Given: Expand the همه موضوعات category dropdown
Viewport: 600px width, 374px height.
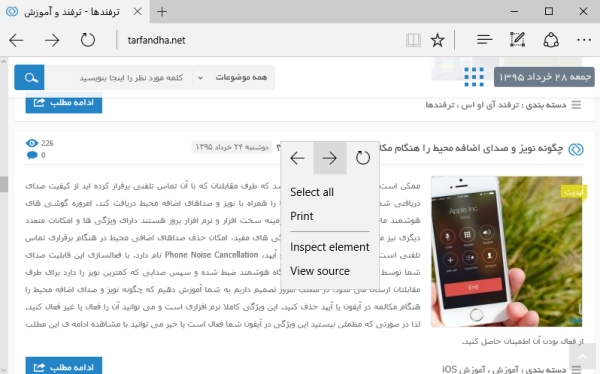Looking at the screenshot, I should (233, 77).
